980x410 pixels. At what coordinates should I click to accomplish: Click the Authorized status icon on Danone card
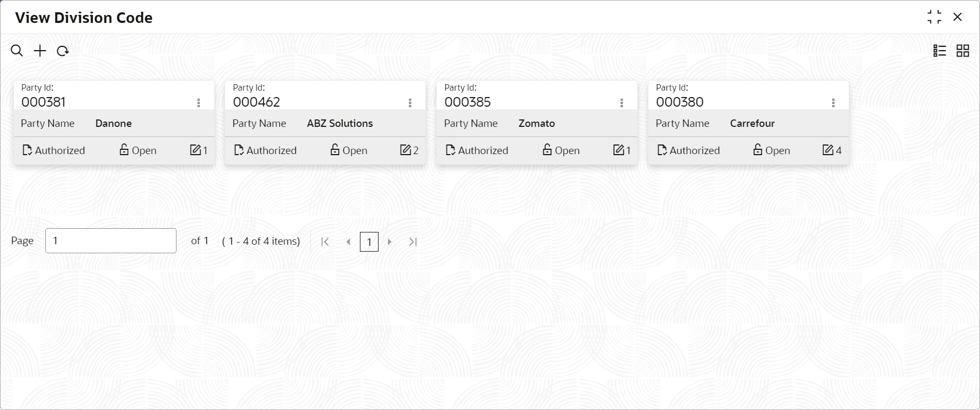(27, 150)
